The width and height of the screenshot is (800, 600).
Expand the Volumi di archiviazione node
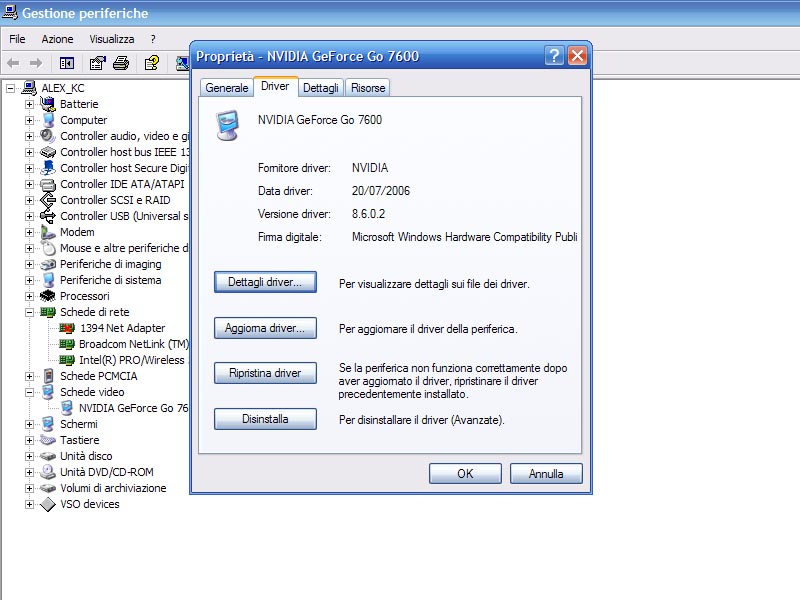tap(30, 488)
